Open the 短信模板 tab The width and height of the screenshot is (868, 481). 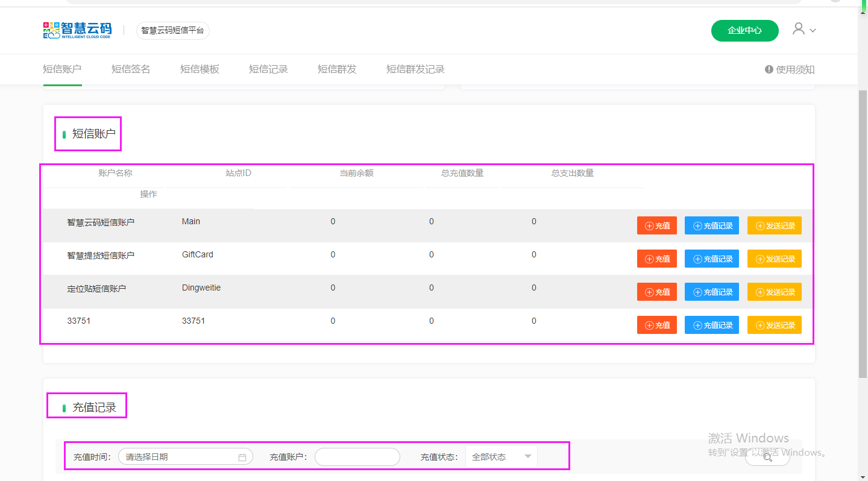(200, 69)
